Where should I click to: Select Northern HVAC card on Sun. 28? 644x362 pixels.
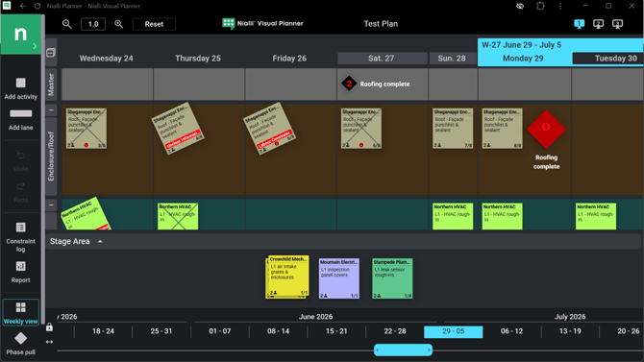[x=452, y=216]
